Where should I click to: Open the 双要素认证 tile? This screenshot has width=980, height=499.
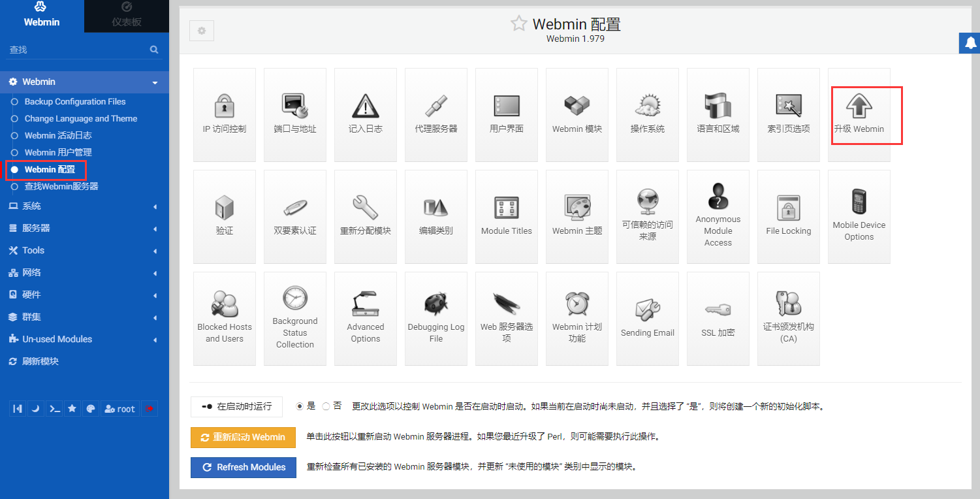(x=295, y=217)
